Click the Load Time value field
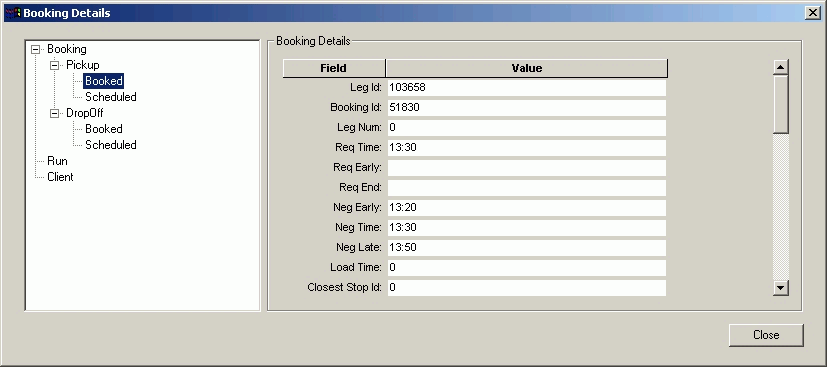This screenshot has height=367, width=827. [527, 268]
